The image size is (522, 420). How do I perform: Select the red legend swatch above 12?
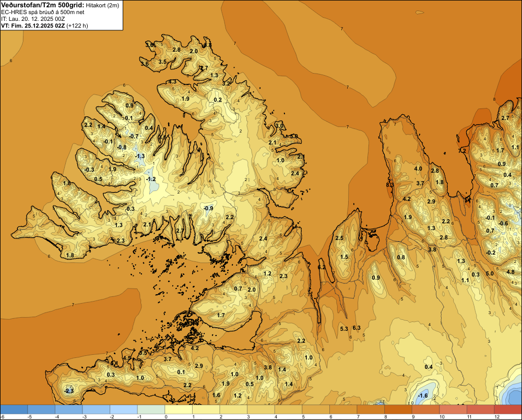point(508,410)
